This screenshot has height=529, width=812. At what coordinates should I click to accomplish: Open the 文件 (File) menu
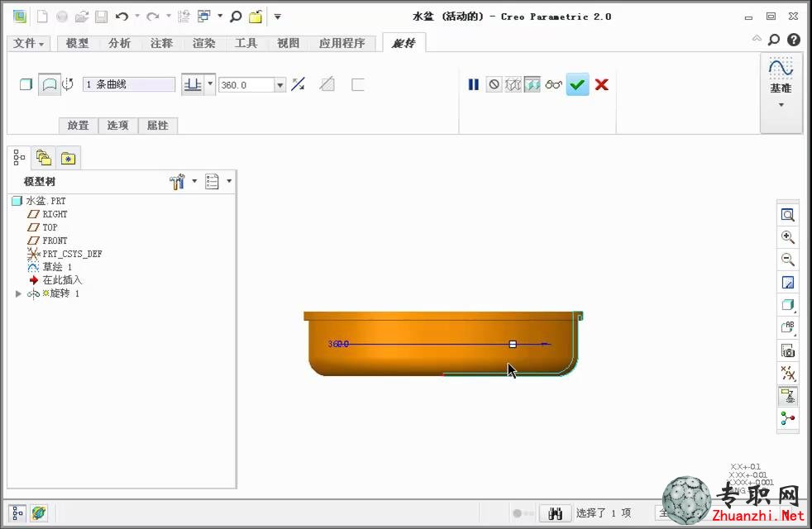28,43
